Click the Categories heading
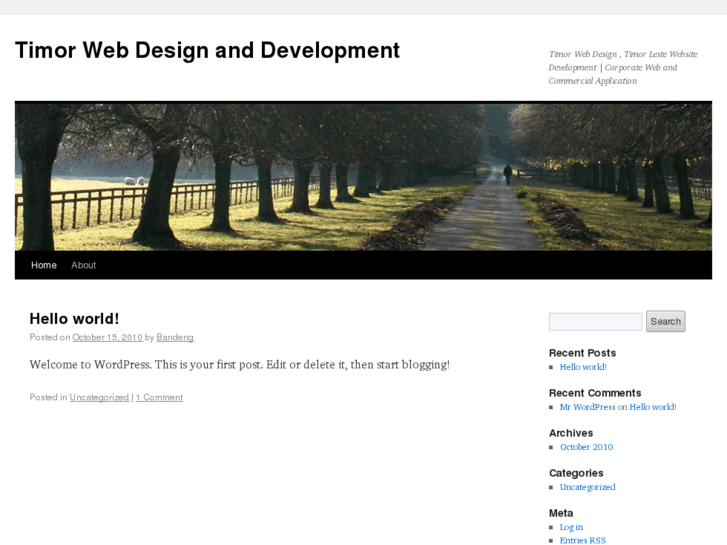 click(x=576, y=473)
